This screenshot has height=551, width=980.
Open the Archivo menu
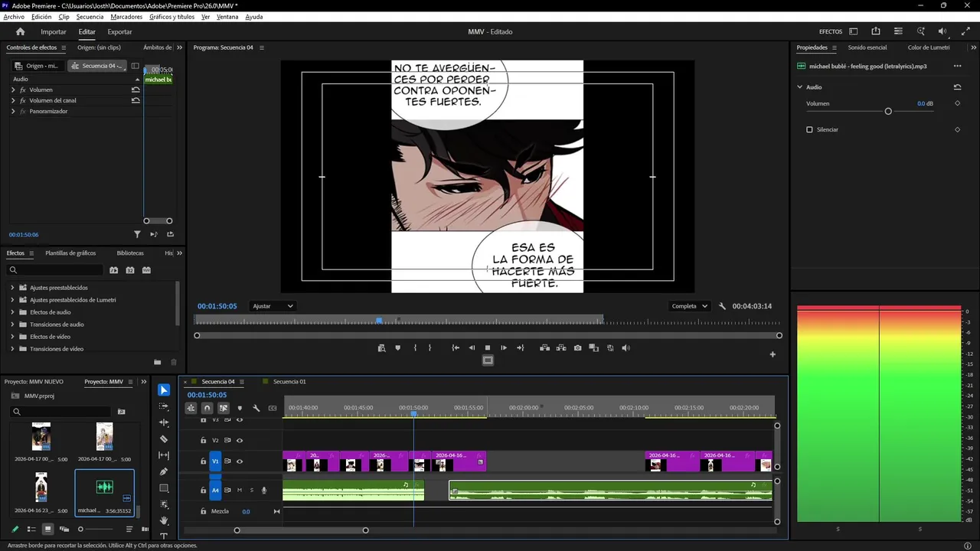pyautogui.click(x=14, y=17)
